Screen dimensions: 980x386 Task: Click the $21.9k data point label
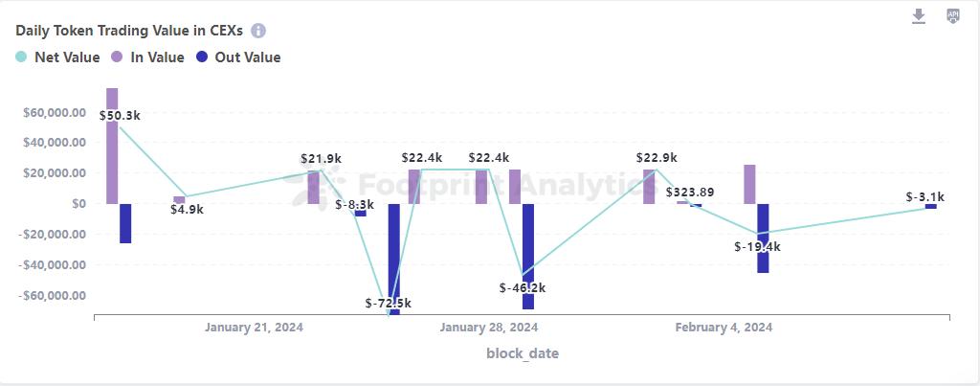[321, 158]
